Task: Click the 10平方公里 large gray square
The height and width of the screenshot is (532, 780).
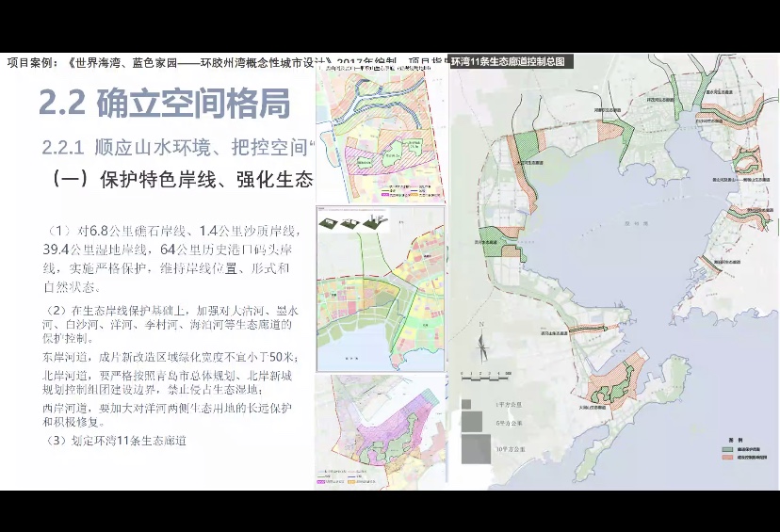Action: 475,449
